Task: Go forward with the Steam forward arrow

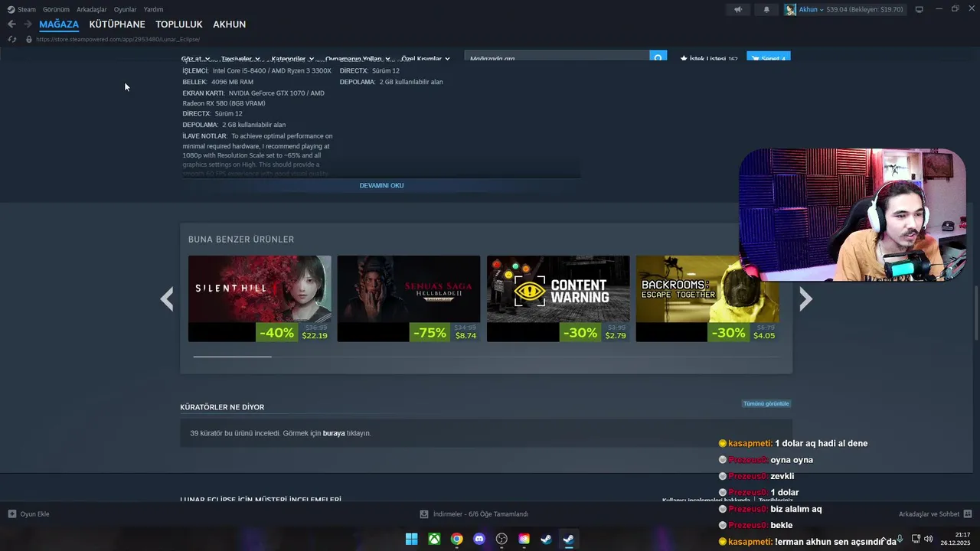Action: tap(28, 24)
